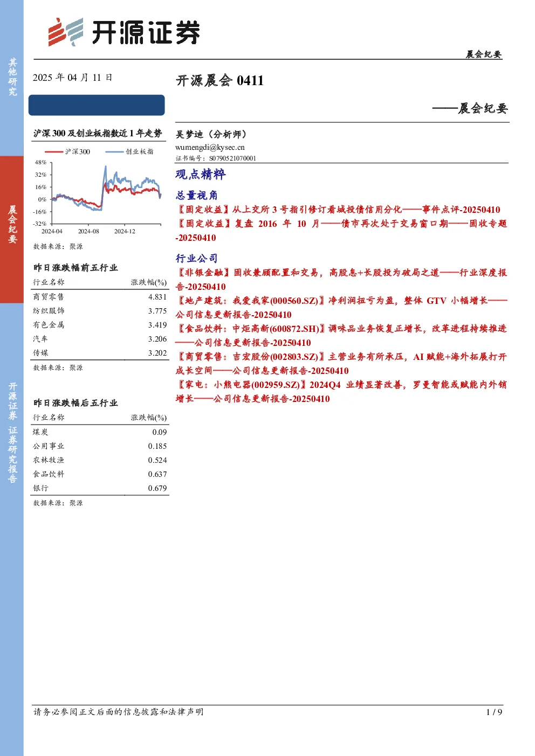Click the title 开源晨会 0411
The image size is (535, 756).
pos(220,81)
